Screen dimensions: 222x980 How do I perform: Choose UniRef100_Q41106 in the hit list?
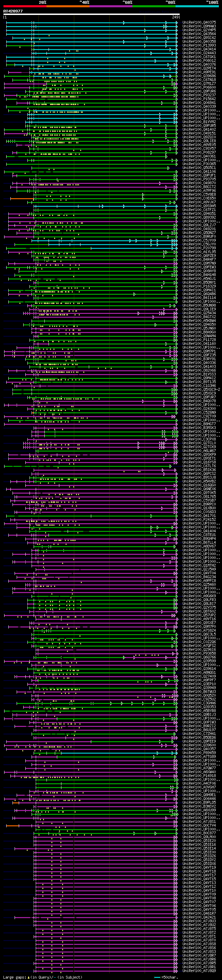click(x=199, y=172)
